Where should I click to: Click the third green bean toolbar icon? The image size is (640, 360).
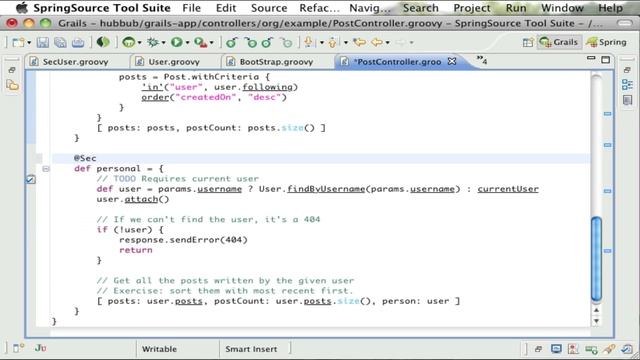[x=267, y=42]
